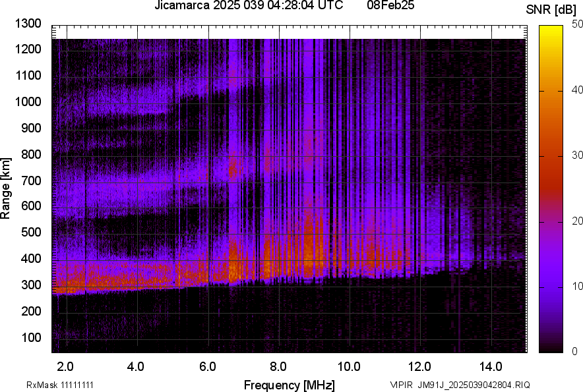Click the 8.0 frequency tick label
This screenshot has height=392, width=583.
[278, 366]
